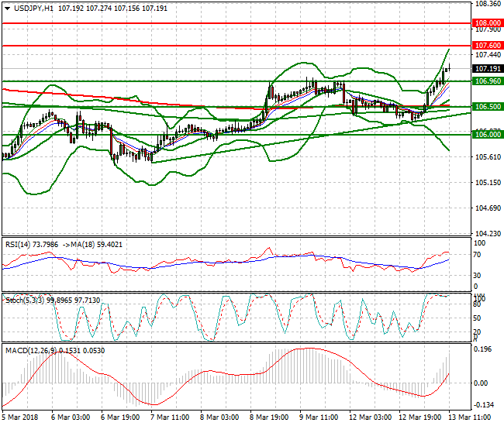Click the small triangle before USDJPY,H1
504x426 pixels.
point(6,8)
